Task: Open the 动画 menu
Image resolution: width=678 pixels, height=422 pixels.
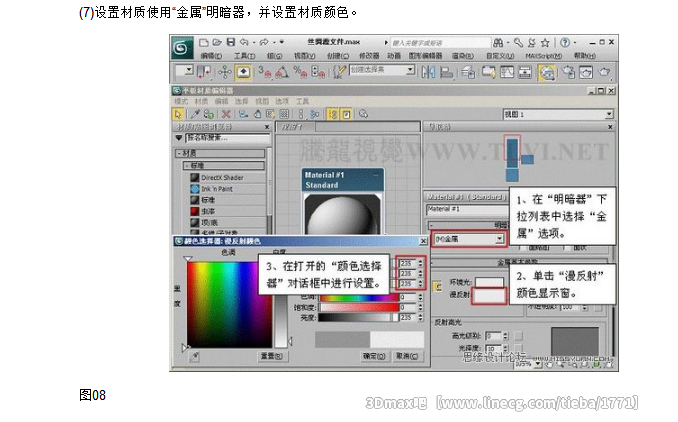Action: tap(393, 56)
